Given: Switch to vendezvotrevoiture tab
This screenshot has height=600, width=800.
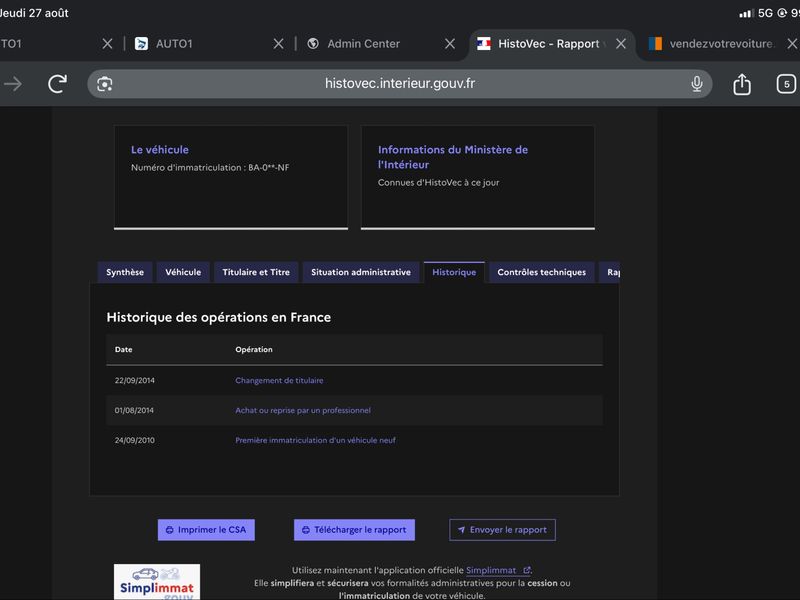Looking at the screenshot, I should [x=720, y=44].
